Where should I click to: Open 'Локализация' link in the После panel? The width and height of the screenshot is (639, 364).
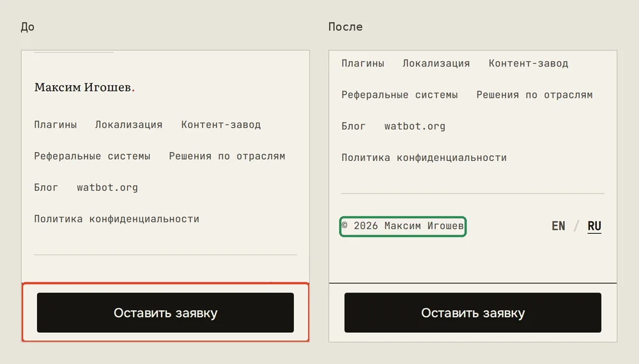tap(436, 63)
